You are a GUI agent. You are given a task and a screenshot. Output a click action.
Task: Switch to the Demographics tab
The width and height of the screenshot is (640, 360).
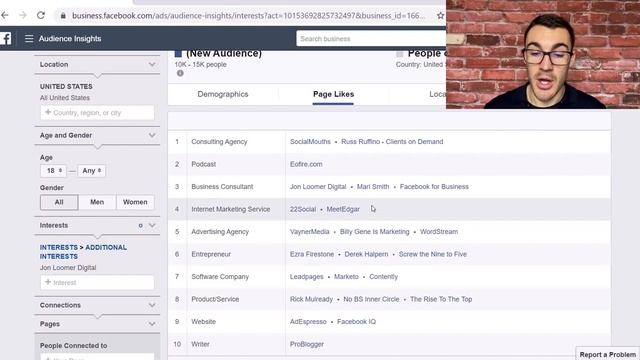coord(223,94)
